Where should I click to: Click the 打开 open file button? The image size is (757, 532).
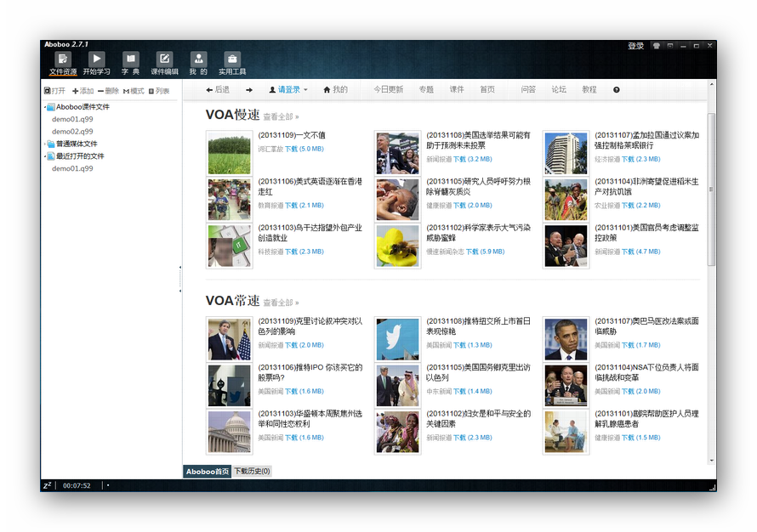[x=54, y=91]
